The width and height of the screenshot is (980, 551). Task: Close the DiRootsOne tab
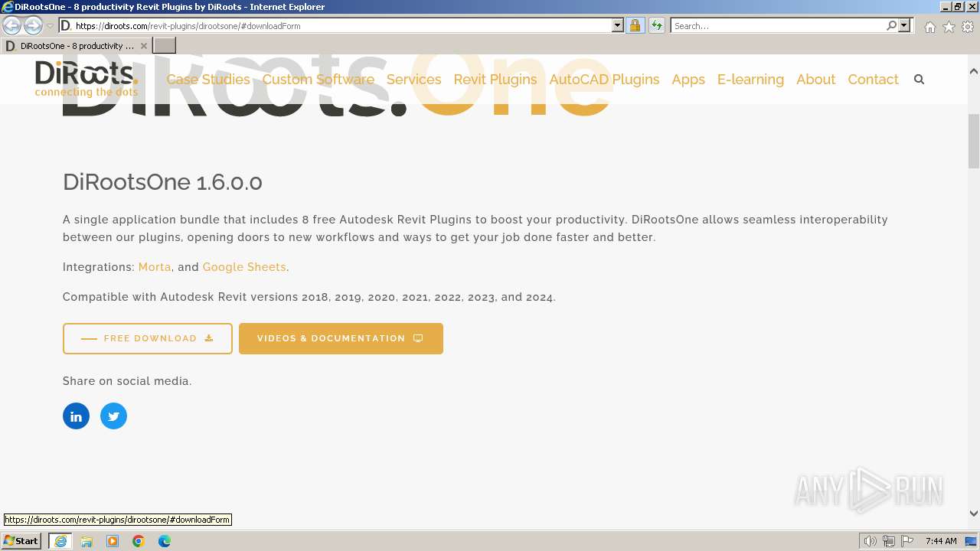tap(143, 46)
